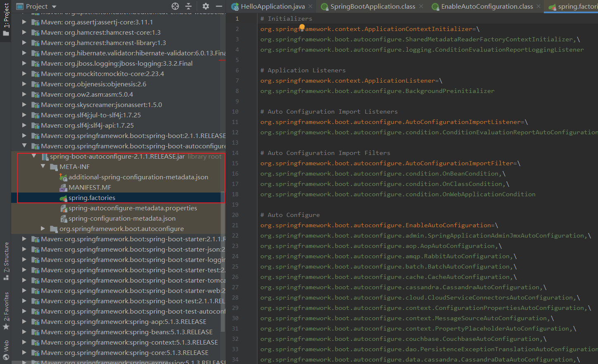Open the Project panel settings gear
598x364 pixels.
click(206, 6)
